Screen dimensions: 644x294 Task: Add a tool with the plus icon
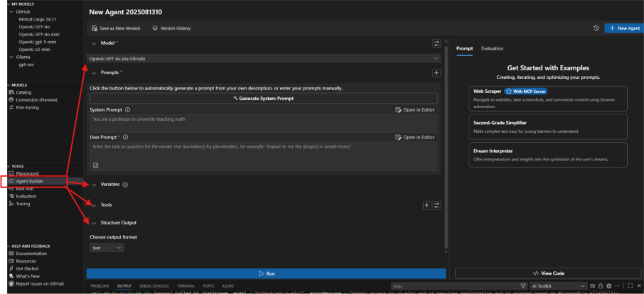[426, 205]
